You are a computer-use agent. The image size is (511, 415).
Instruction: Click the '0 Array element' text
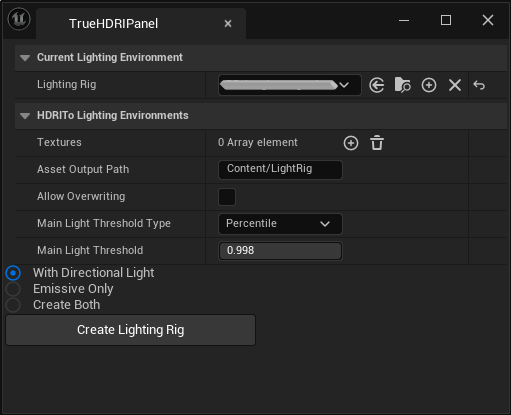pyautogui.click(x=258, y=143)
